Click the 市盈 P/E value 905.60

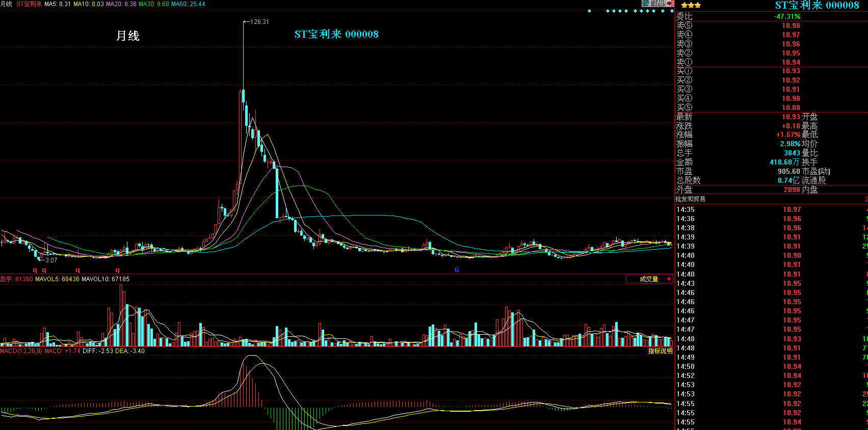click(789, 172)
